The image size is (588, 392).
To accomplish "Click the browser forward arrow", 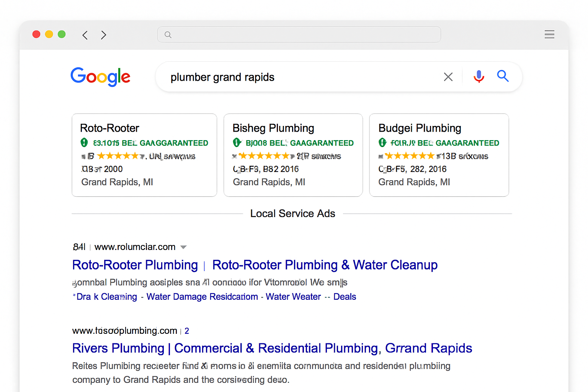I will point(103,35).
